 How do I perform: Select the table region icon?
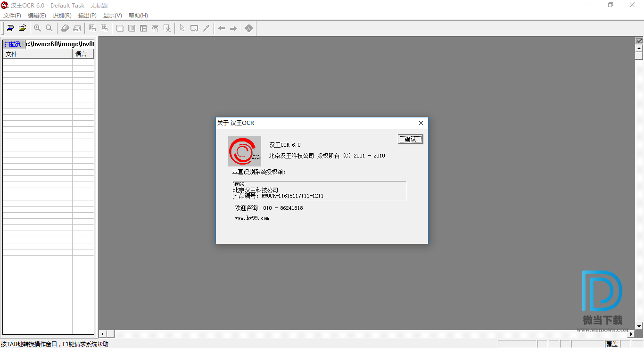click(143, 28)
